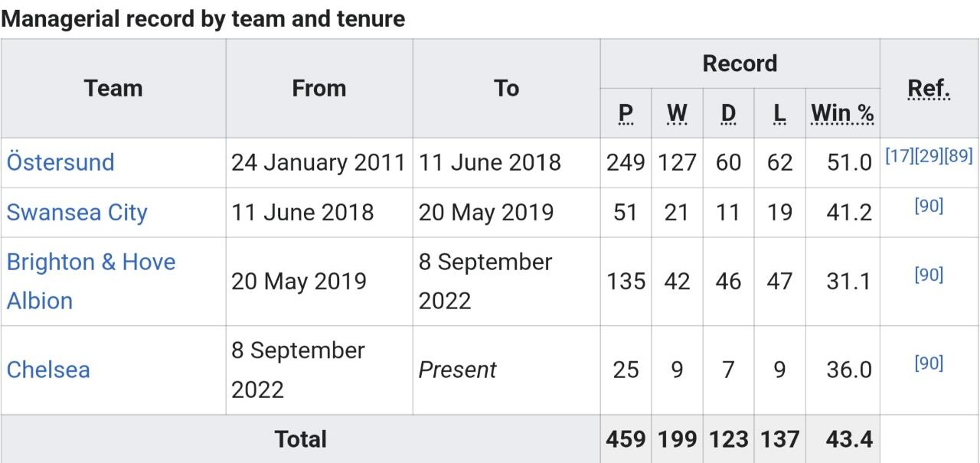This screenshot has width=980, height=463.
Task: Open reference [90] in the Chelsea row
Action: [929, 364]
